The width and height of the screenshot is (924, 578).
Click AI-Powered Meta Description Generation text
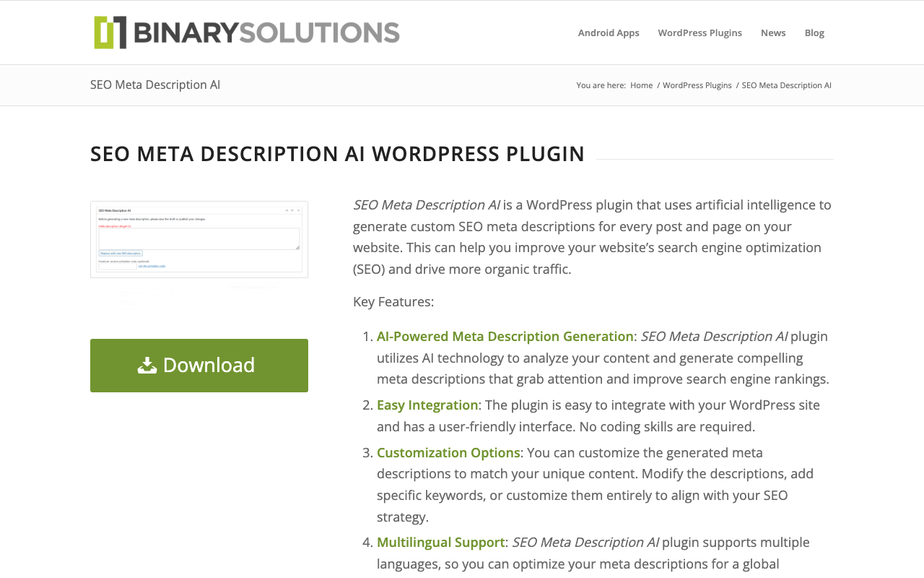[x=505, y=336]
